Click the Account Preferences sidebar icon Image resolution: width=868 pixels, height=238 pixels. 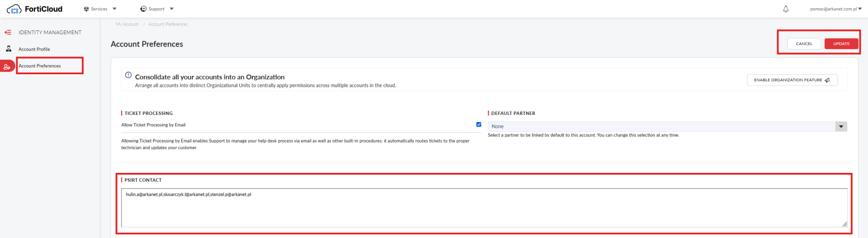pos(7,66)
